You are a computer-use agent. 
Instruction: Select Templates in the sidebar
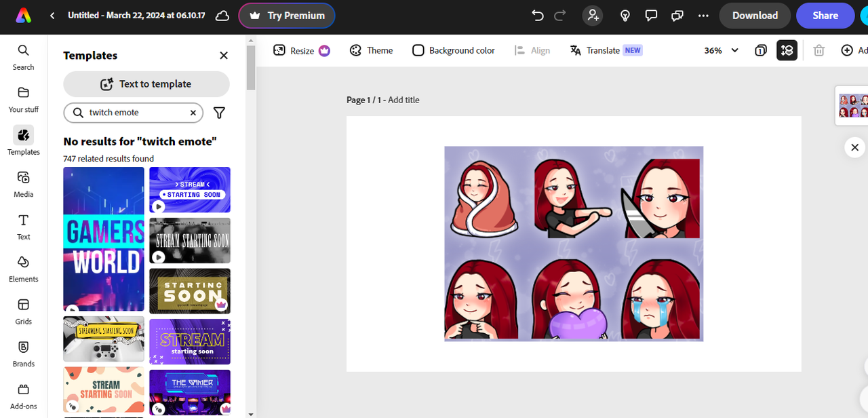23,141
